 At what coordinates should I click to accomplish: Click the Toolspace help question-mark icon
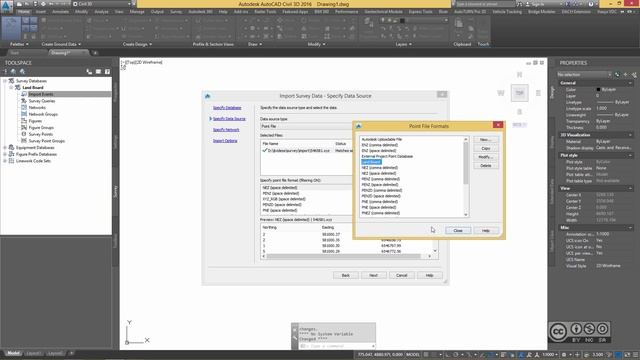107,71
